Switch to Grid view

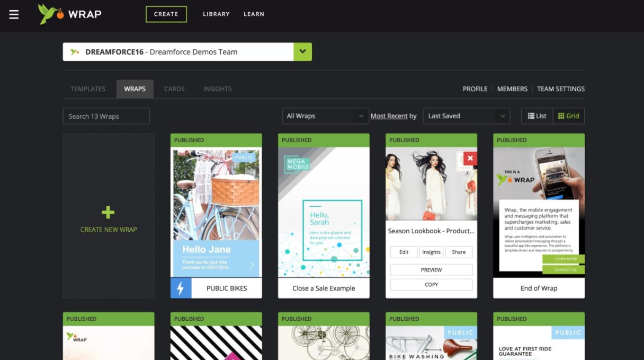click(569, 116)
